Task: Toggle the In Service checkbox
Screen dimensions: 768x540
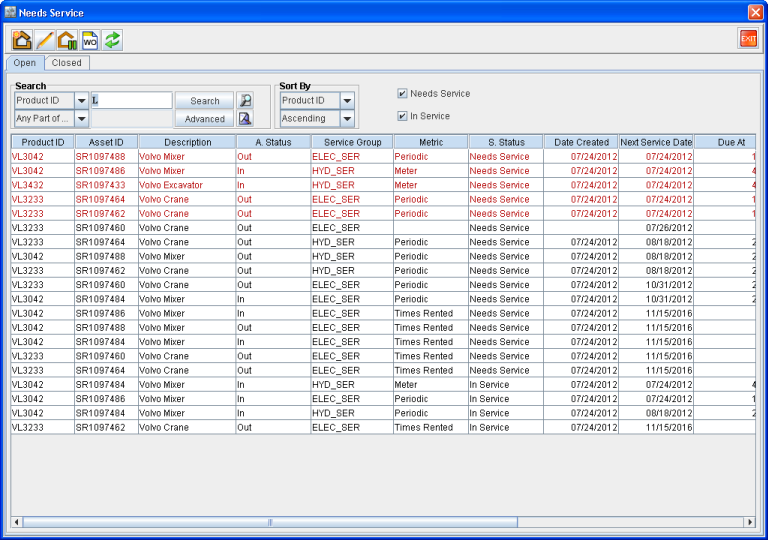Action: 402,116
